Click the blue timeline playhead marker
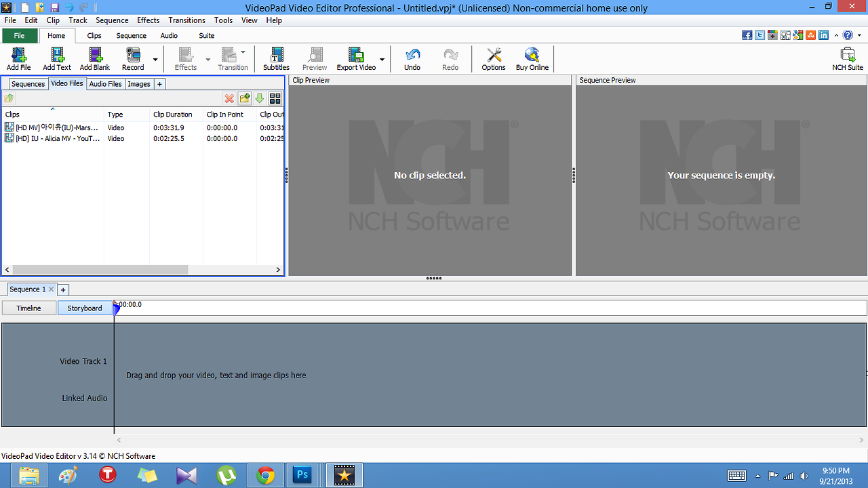The image size is (868, 488). click(x=117, y=309)
